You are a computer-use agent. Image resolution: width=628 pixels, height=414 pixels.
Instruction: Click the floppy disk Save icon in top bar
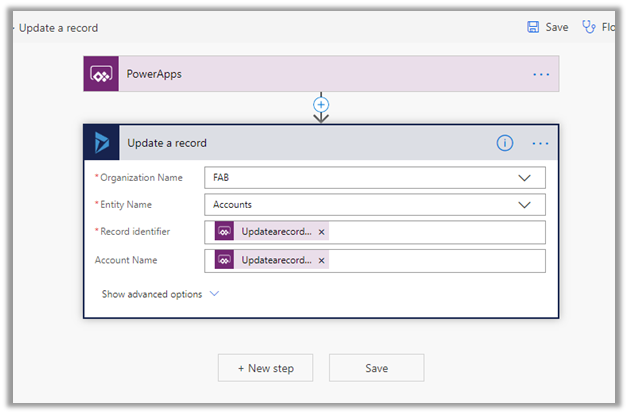tap(533, 27)
